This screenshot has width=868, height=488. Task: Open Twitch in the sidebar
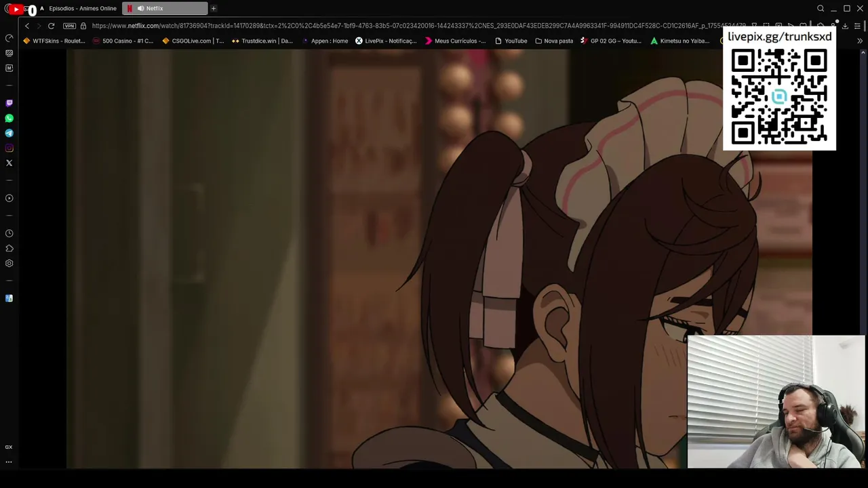coord(9,103)
